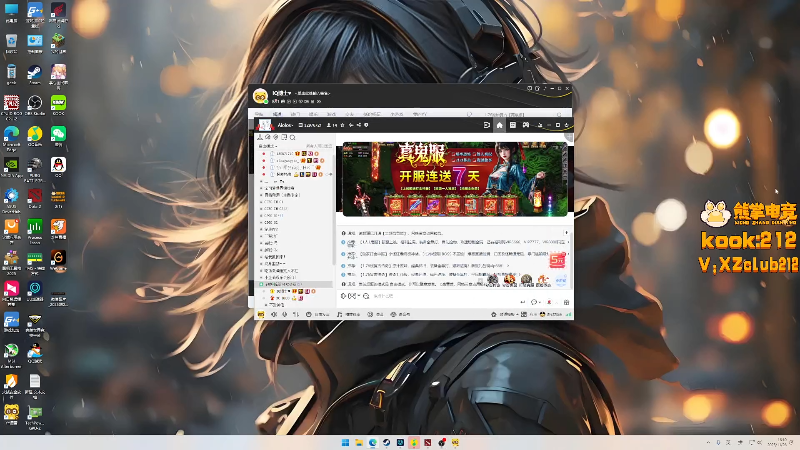
Task: Open the audio equalizer icon in bottom bar
Action: coord(296,314)
